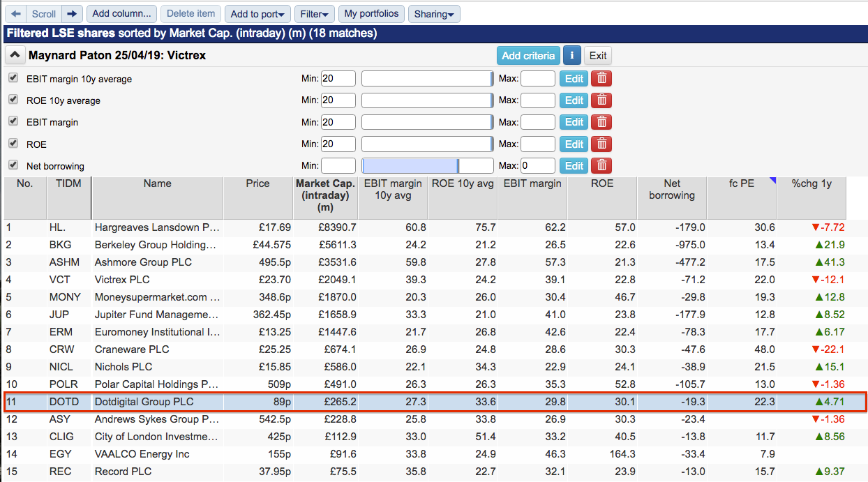Open the Filter dropdown menu
868x482 pixels.
(315, 14)
